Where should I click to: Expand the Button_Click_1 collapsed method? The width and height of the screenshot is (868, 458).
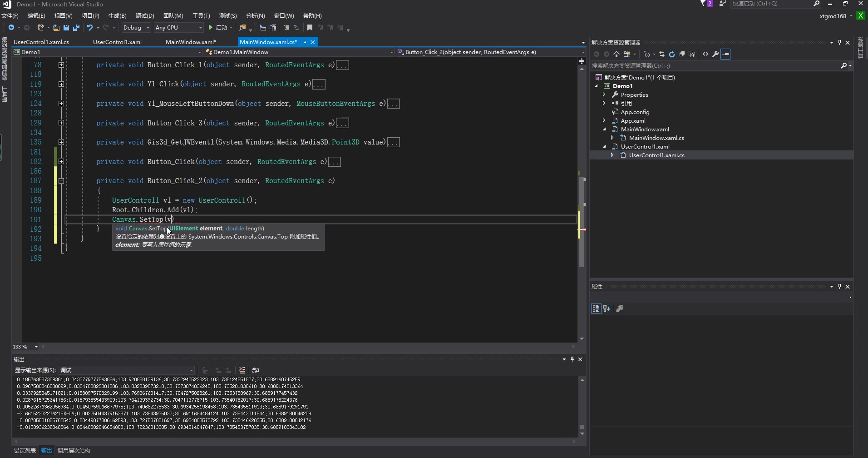pos(61,65)
